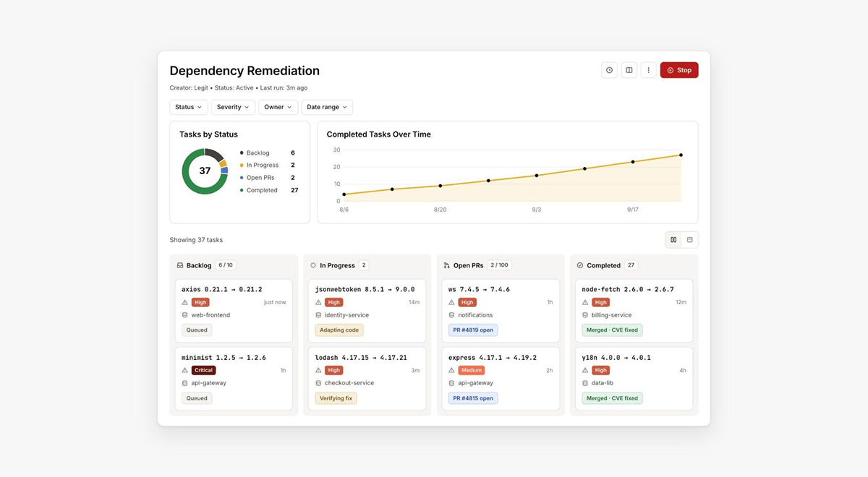The width and height of the screenshot is (868, 477).
Task: Click Merged · CVE fixed on node-fetch card
Action: 612,330
